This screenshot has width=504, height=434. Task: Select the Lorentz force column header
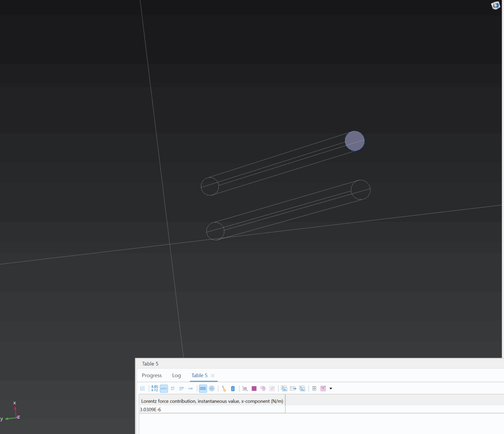click(x=212, y=401)
